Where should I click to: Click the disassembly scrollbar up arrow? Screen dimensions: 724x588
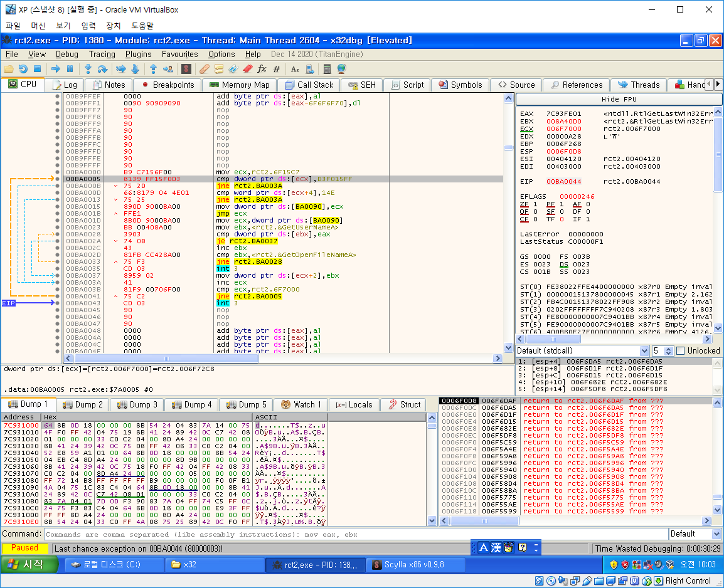(508, 98)
